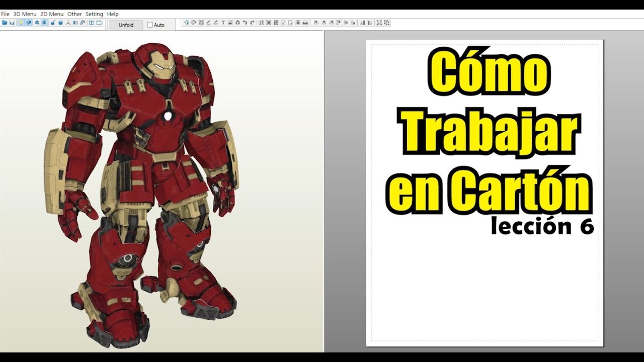Click the chain link icon in 3D toolbar
This screenshot has height=362, width=644.
pos(83,23)
